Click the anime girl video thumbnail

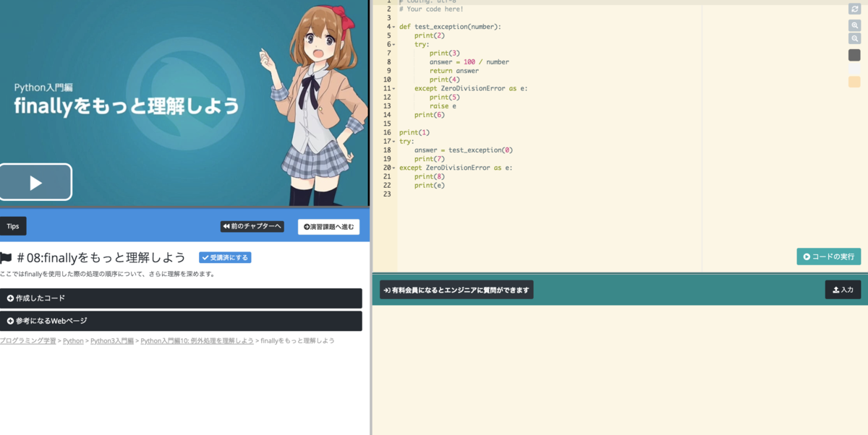tap(184, 103)
